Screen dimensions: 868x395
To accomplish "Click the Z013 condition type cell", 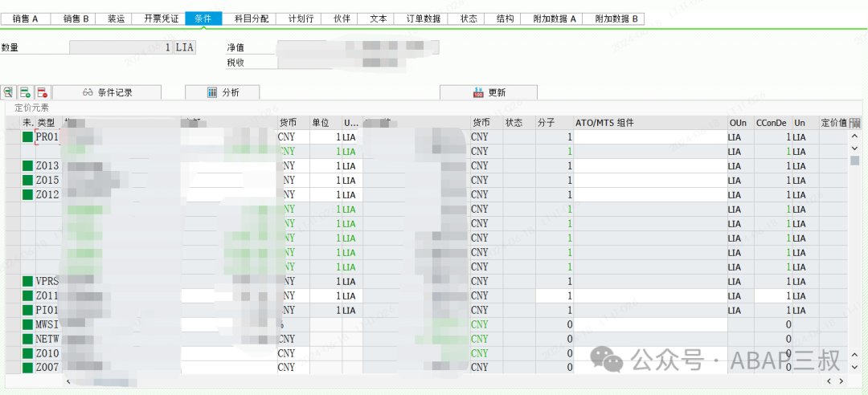I will tap(47, 165).
